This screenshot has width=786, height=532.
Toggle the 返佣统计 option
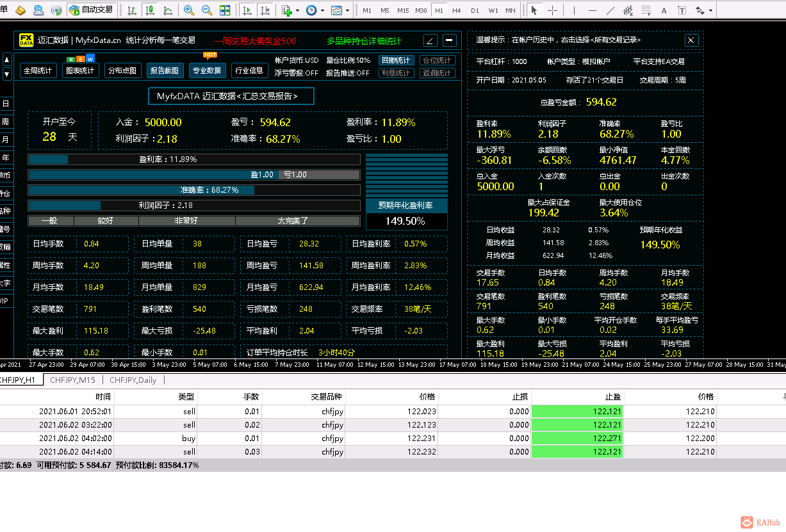click(437, 73)
